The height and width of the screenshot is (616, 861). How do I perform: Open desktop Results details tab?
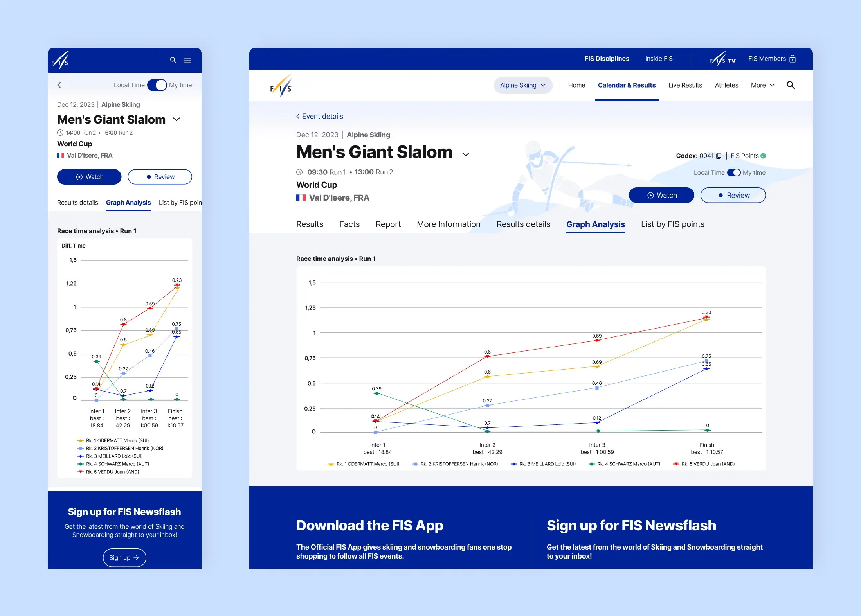point(523,224)
